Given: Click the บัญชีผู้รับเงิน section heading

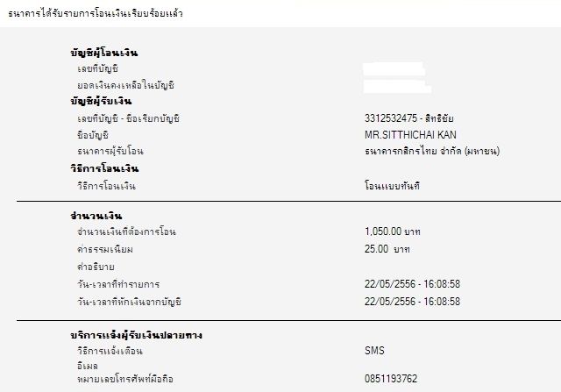Looking at the screenshot, I should point(101,102).
